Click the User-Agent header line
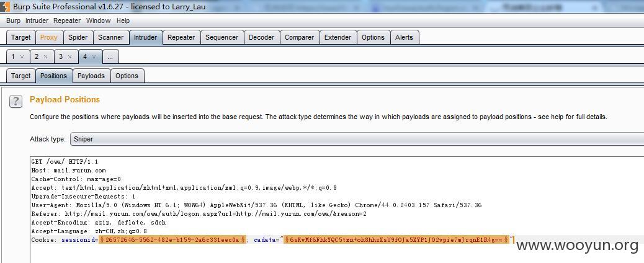644x263 pixels. coord(256,205)
